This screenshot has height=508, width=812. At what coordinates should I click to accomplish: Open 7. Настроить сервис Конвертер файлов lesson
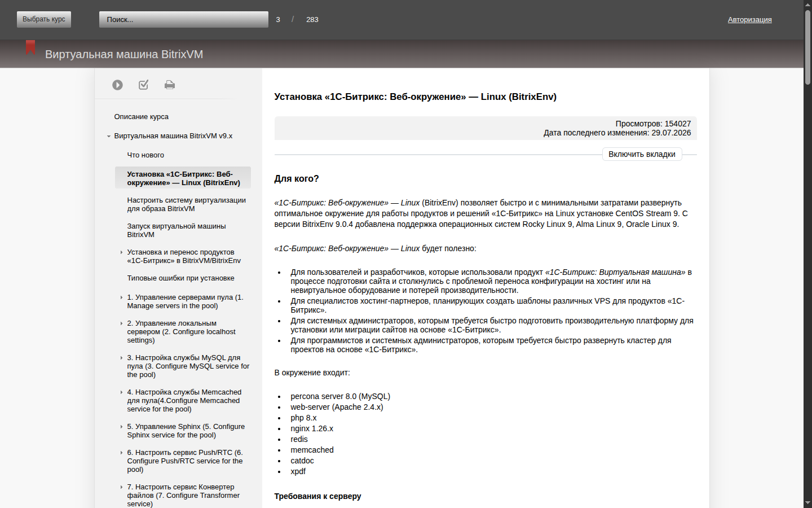tap(183, 496)
